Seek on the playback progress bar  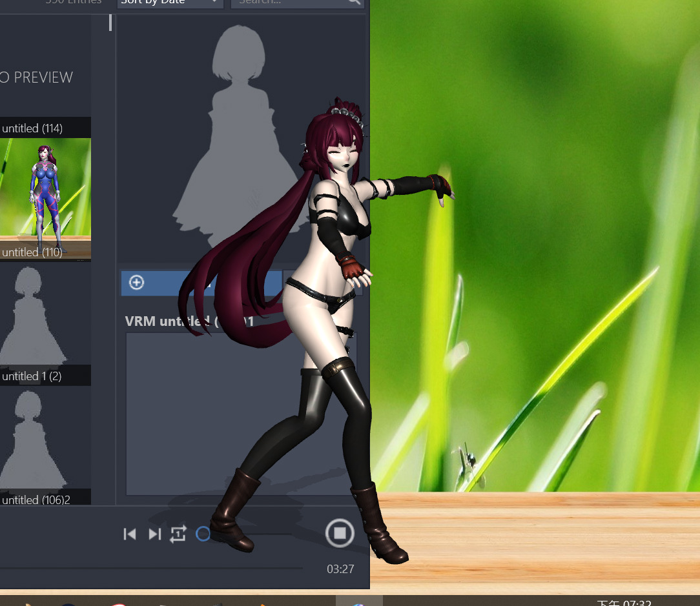[152, 568]
